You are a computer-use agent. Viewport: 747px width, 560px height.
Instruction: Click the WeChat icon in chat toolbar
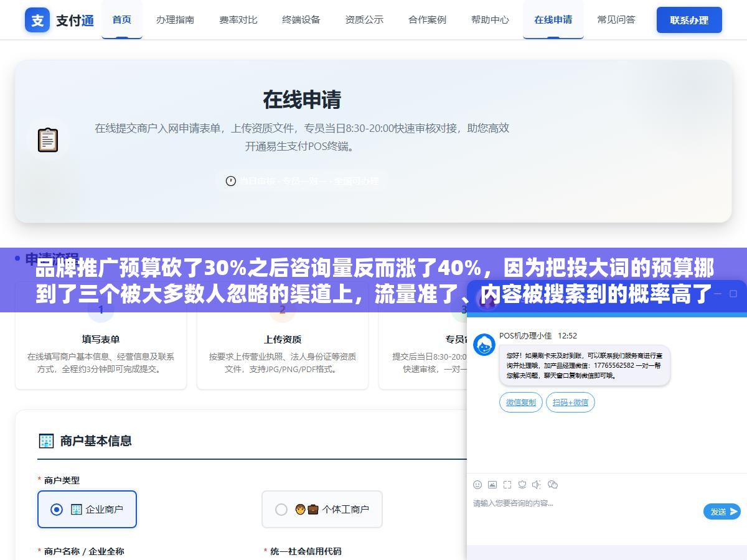pyautogui.click(x=553, y=485)
